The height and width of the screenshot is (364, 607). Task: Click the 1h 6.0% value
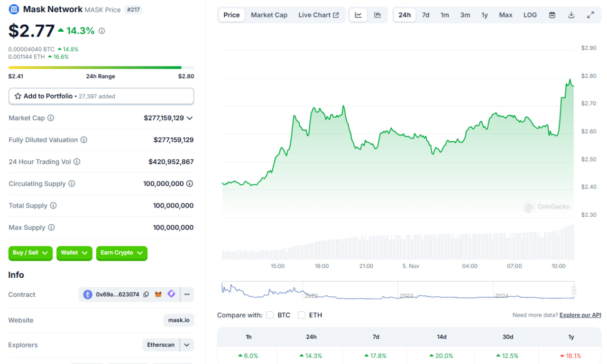248,355
